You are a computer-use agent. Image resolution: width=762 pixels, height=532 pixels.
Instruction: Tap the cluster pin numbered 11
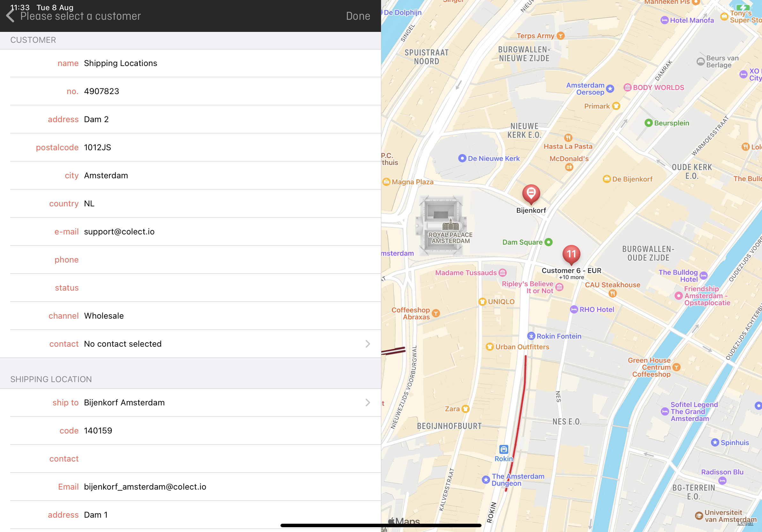point(571,255)
